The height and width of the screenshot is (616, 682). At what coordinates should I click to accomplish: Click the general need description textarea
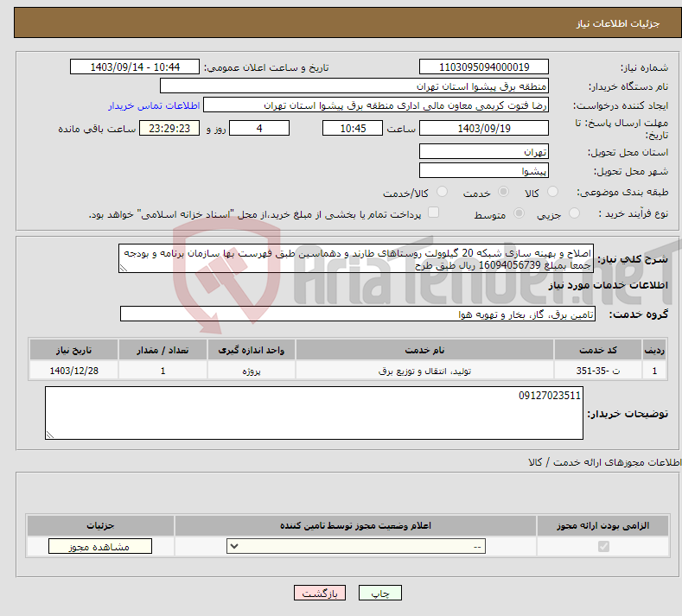(356, 258)
